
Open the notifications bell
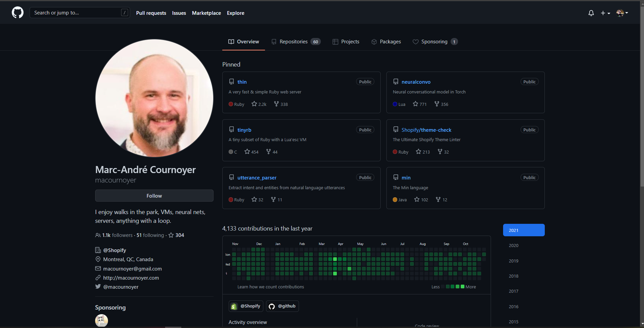tap(591, 13)
